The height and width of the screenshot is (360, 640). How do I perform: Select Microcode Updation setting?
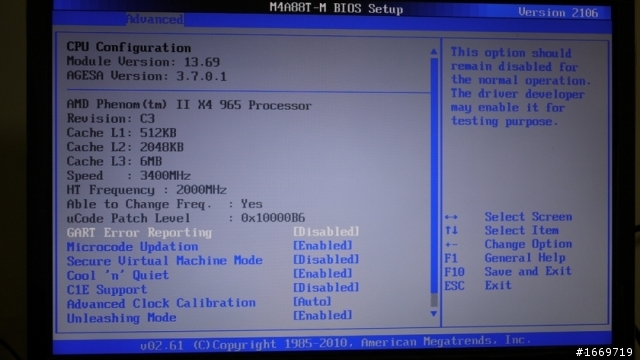132,247
